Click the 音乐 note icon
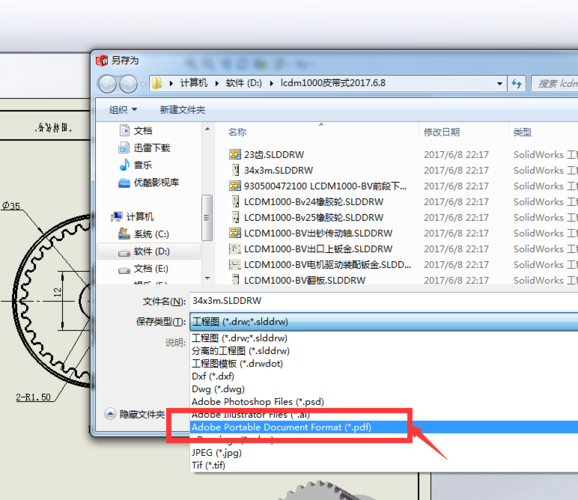 [x=125, y=164]
